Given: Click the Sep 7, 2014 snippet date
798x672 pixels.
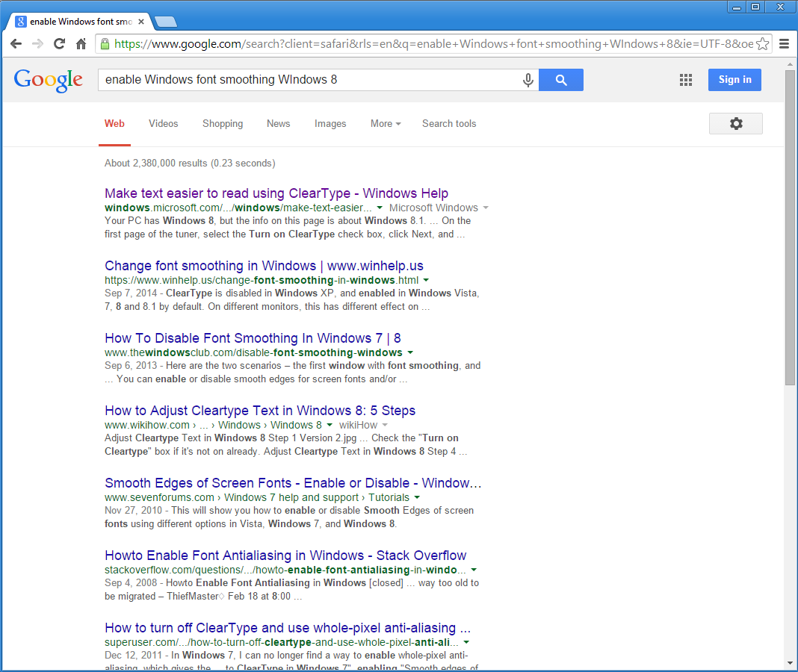Looking at the screenshot, I should (x=131, y=293).
